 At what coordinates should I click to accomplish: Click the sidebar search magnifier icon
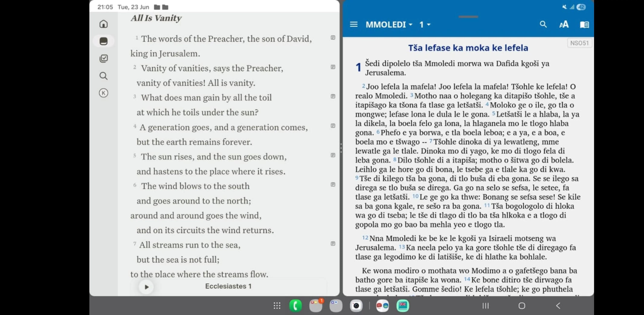103,76
